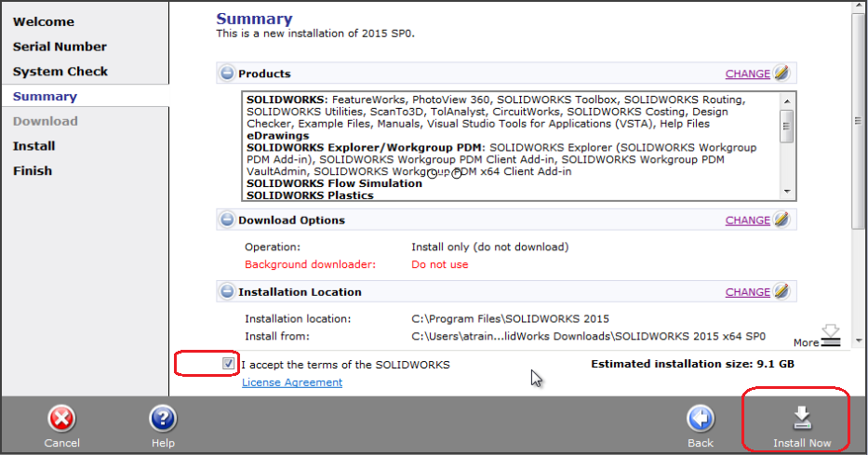868x455 pixels.
Task: Click the CHANGE link for Products
Action: click(747, 74)
